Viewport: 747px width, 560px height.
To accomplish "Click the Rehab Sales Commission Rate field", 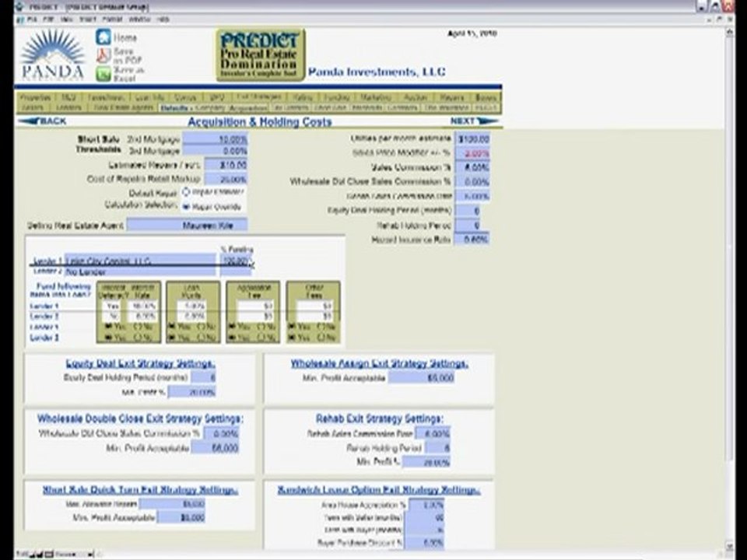I will click(x=433, y=433).
